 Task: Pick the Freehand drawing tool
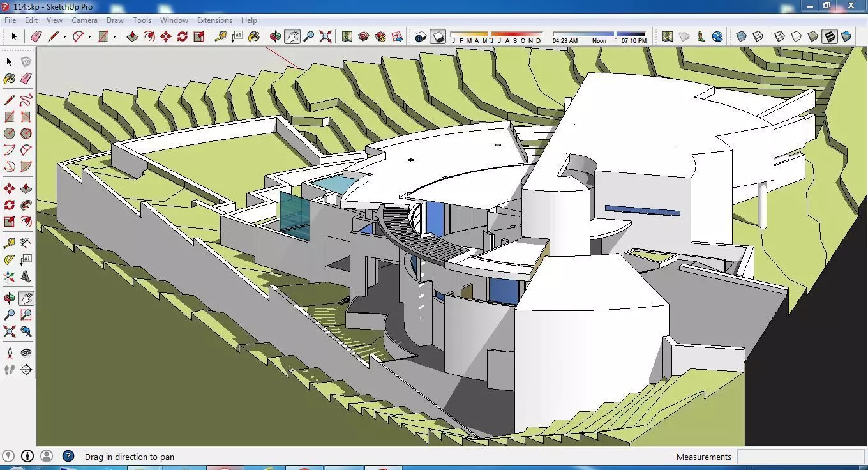26,100
